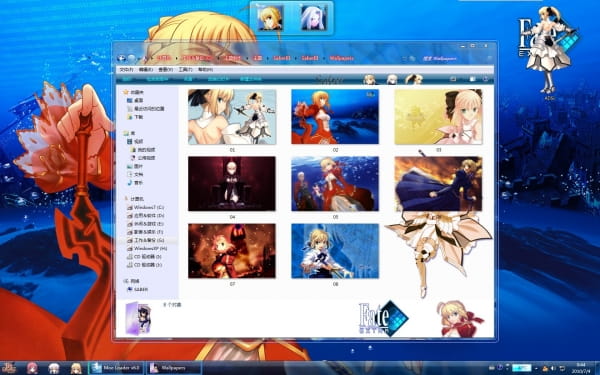Go forward with Explorer's Forward arrow
Image resolution: width=600 pixels, height=375 pixels.
point(132,59)
